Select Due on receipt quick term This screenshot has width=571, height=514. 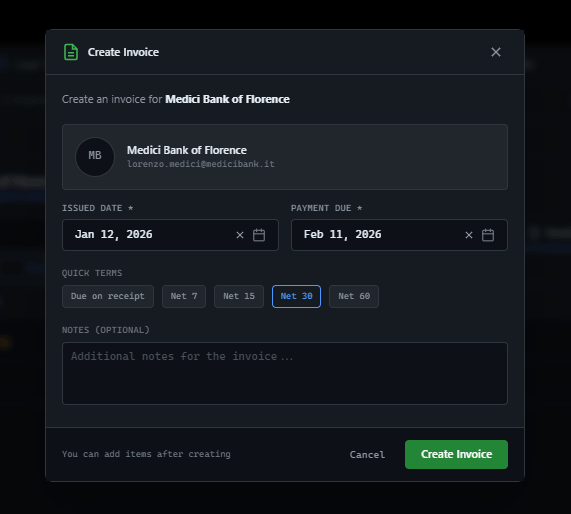[x=108, y=296]
